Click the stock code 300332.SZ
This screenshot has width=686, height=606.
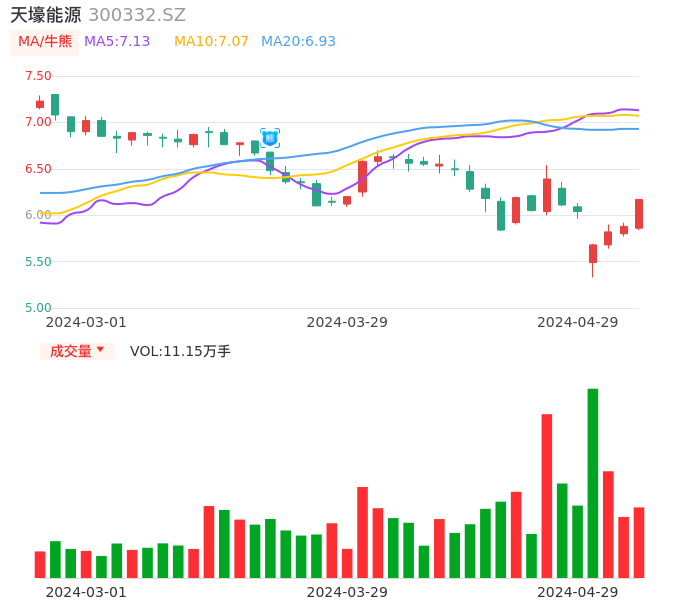(x=137, y=15)
